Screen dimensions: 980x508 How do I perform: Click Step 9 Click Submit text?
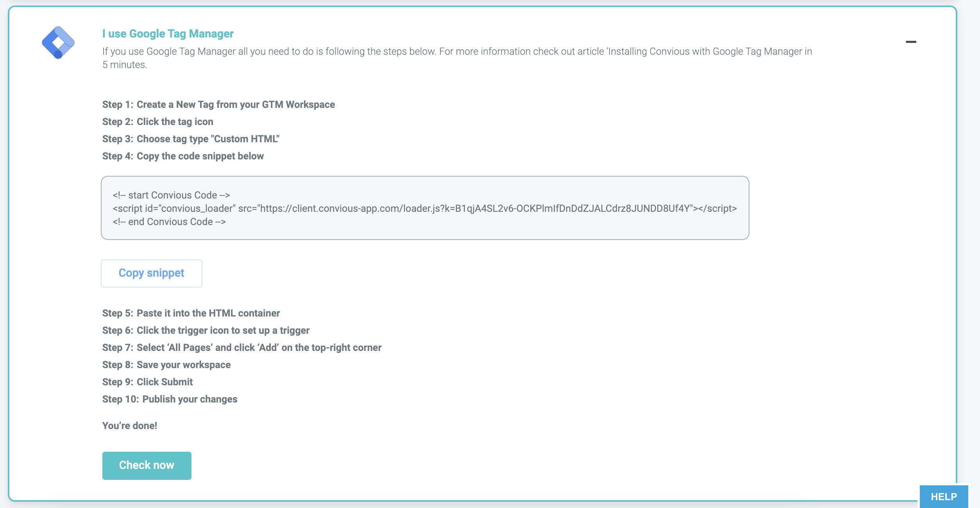pyautogui.click(x=147, y=382)
